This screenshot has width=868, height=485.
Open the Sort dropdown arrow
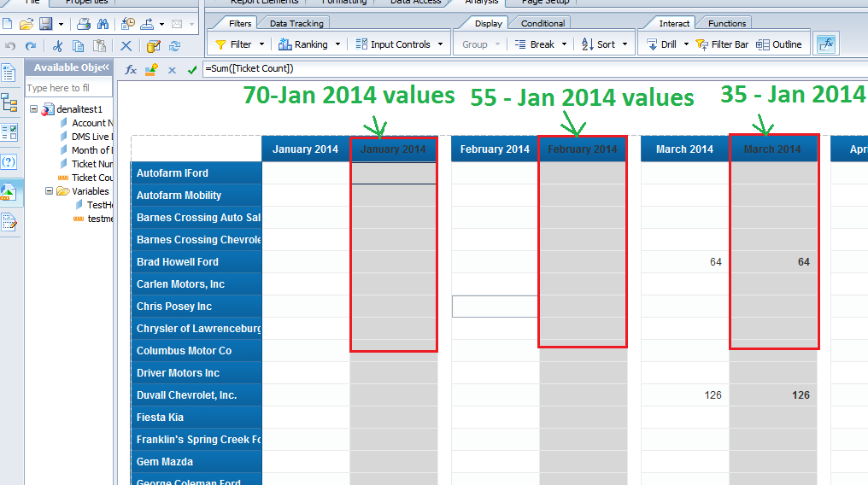tap(625, 44)
